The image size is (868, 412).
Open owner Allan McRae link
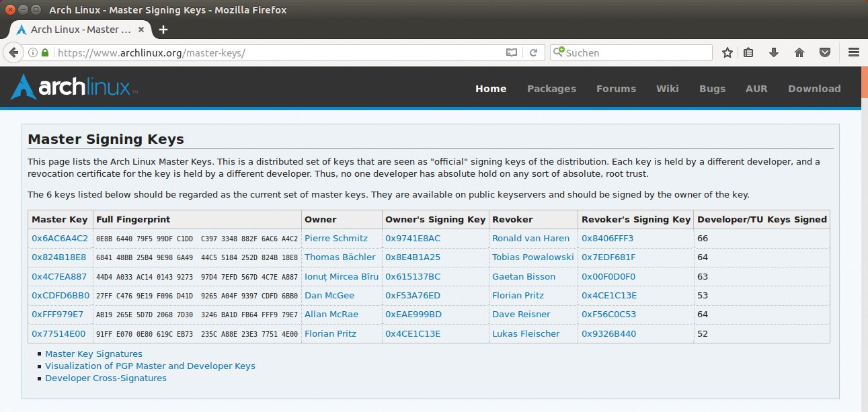[331, 315]
